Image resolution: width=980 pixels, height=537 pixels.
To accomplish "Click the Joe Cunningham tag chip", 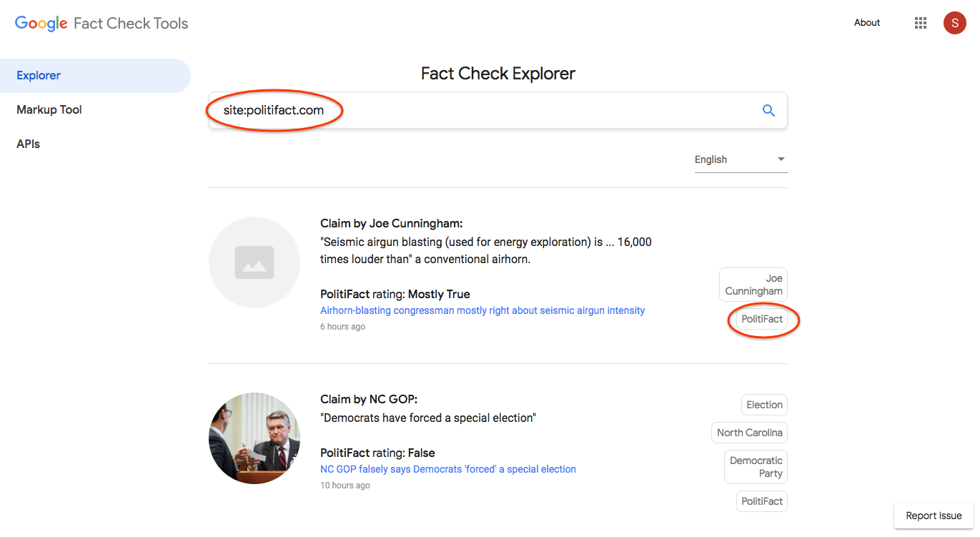I will pyautogui.click(x=753, y=285).
